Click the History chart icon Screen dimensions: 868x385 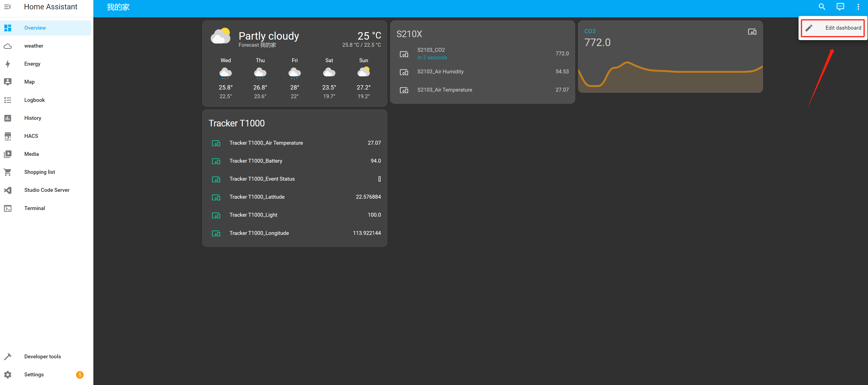[8, 118]
